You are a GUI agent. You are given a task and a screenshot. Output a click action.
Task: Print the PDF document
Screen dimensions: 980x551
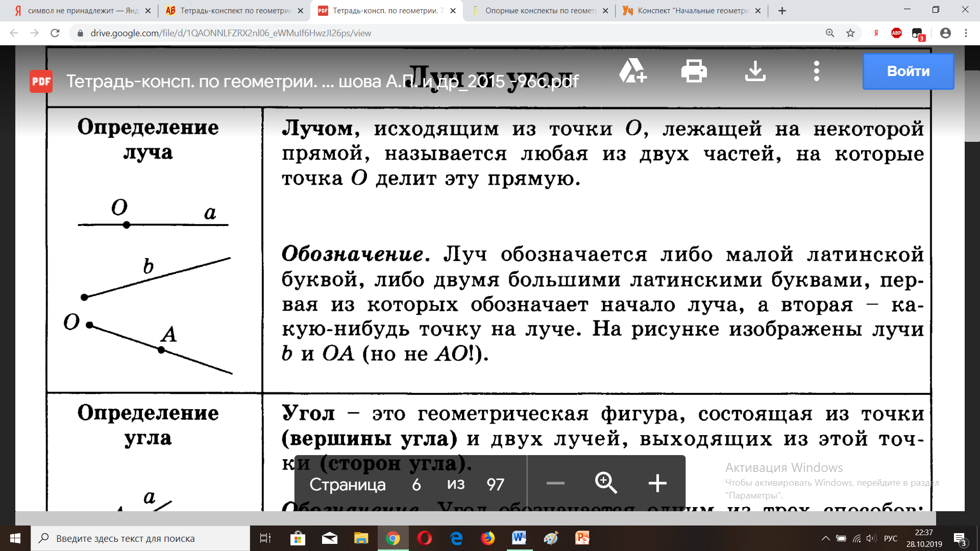(694, 71)
